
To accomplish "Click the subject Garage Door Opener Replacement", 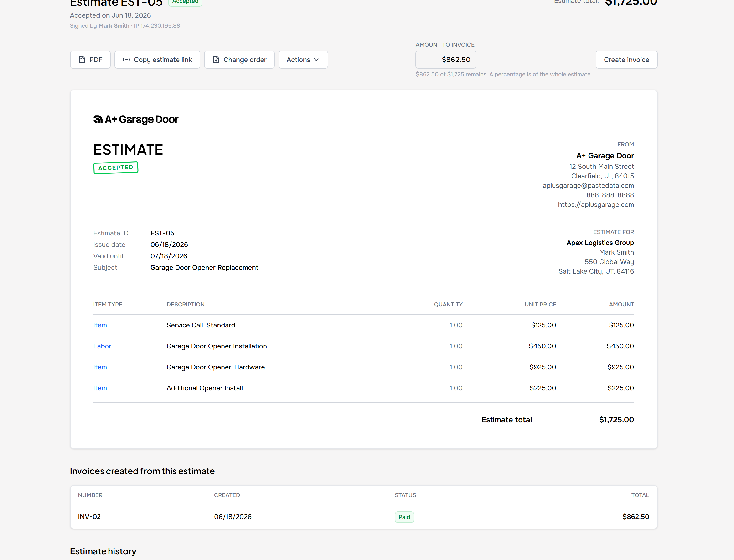I will coord(204,267).
